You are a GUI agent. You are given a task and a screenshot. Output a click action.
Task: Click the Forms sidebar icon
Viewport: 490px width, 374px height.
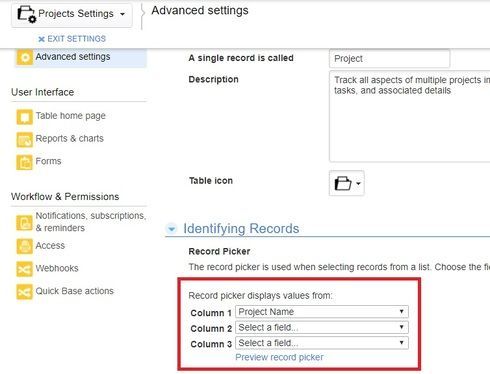coord(25,162)
